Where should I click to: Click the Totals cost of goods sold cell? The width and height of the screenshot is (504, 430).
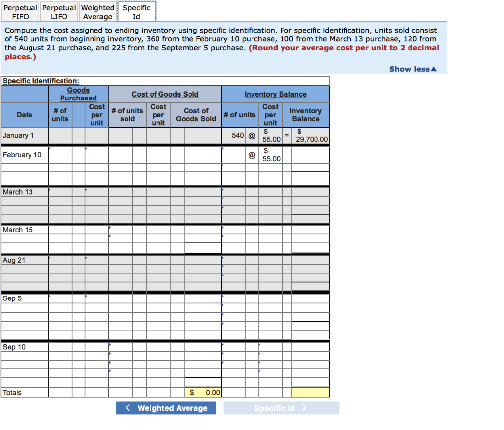(x=203, y=393)
